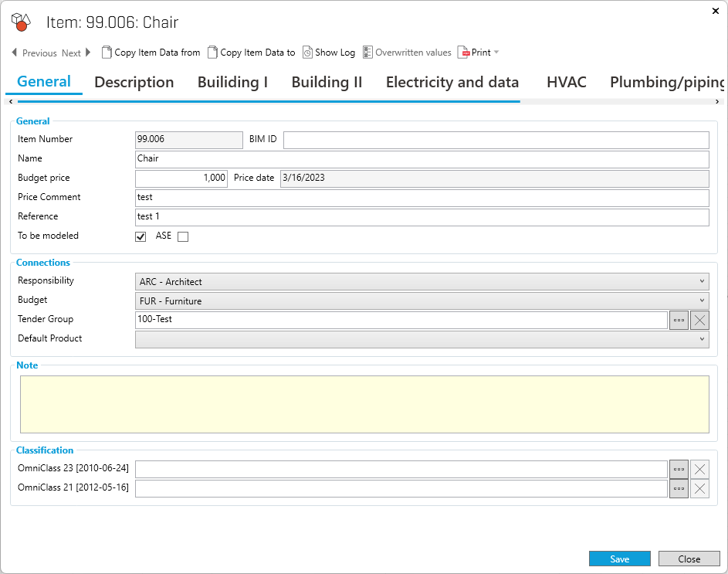Open the Budget dropdown list

pos(701,301)
